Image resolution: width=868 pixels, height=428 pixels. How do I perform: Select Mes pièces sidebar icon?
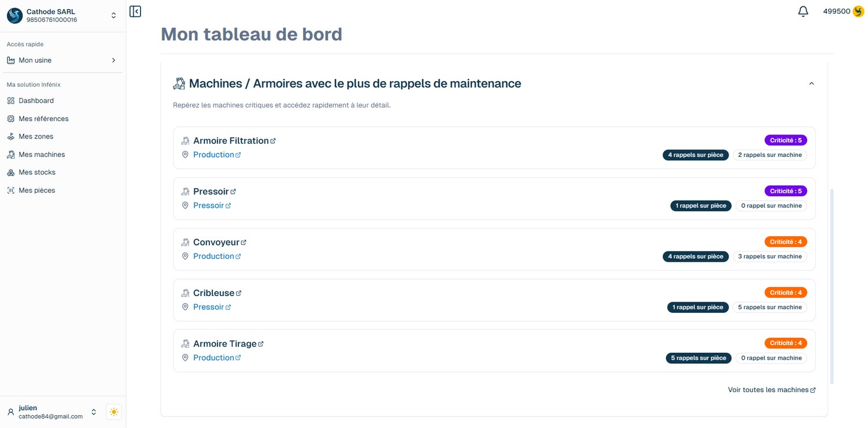click(10, 190)
